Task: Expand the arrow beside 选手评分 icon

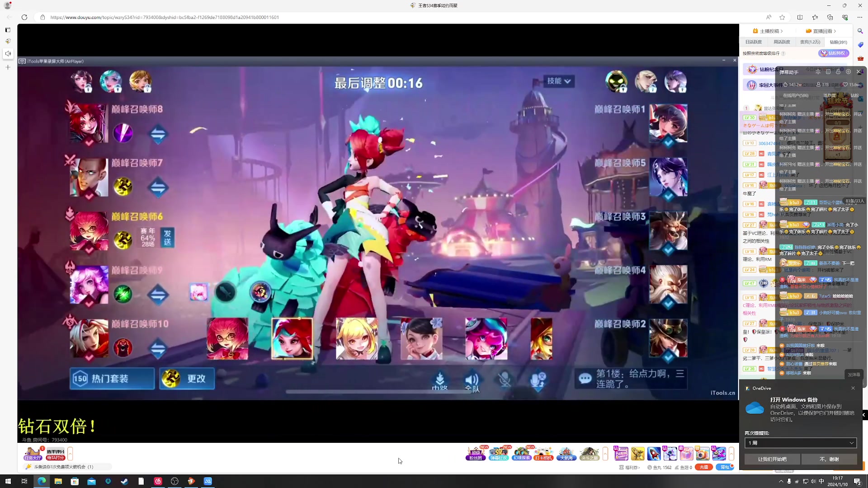Action: [70, 453]
